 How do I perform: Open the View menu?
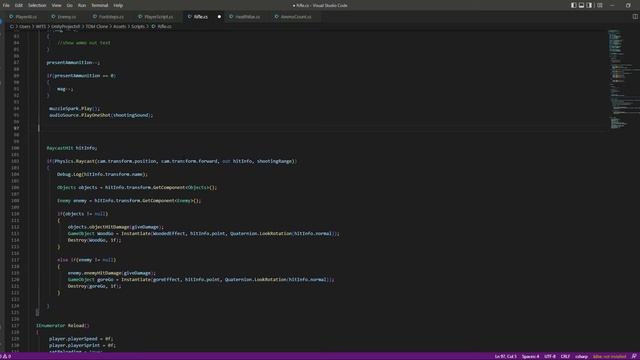[56, 5]
